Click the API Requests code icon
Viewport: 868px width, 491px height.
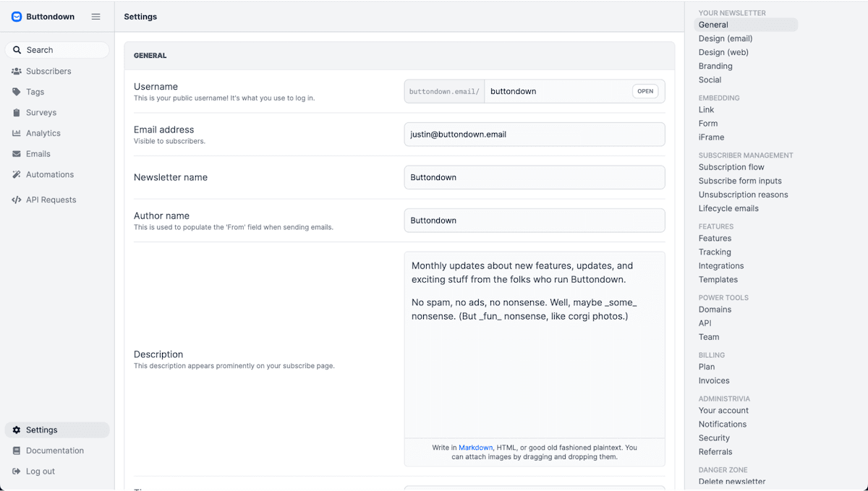[x=17, y=200]
